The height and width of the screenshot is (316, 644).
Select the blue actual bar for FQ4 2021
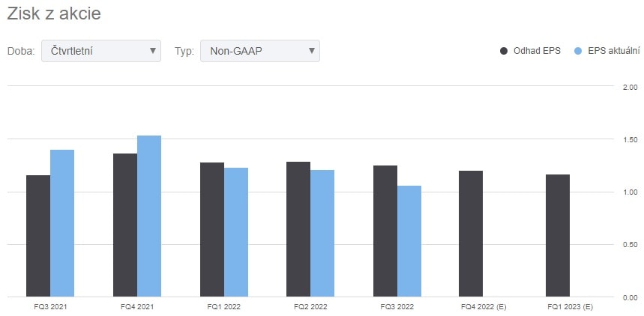(x=149, y=216)
